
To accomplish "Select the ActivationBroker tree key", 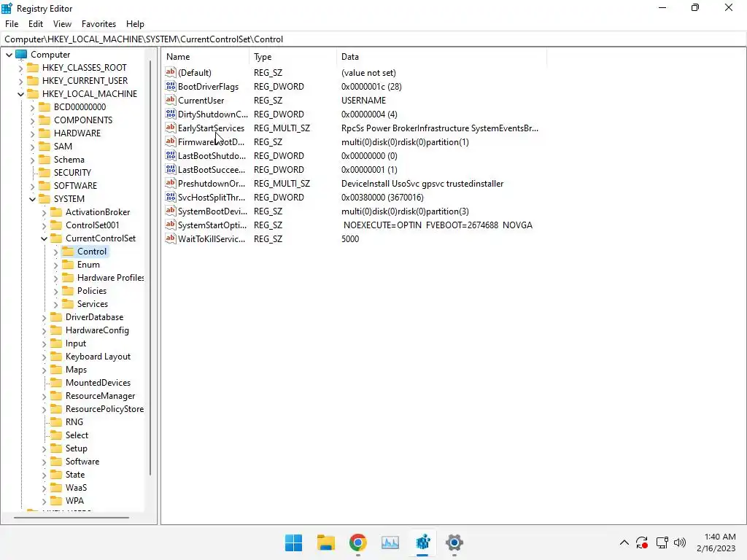I will (98, 212).
